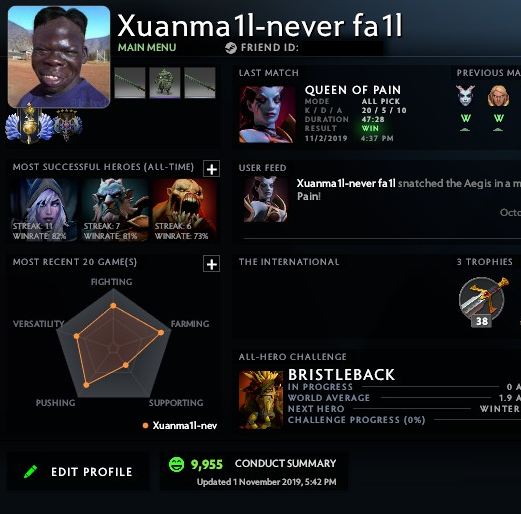Click the profile avatar picture

59,57
